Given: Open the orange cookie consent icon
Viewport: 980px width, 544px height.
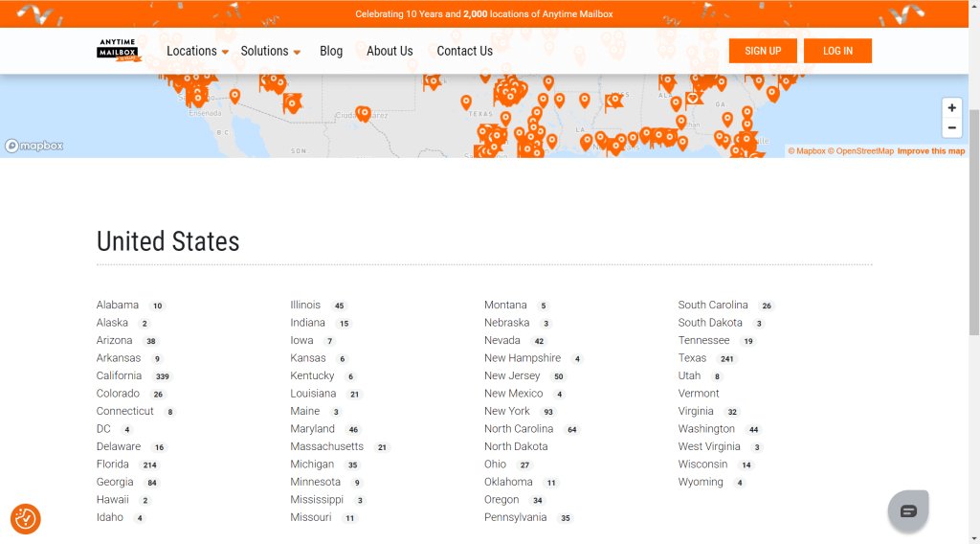Looking at the screenshot, I should pos(26,519).
